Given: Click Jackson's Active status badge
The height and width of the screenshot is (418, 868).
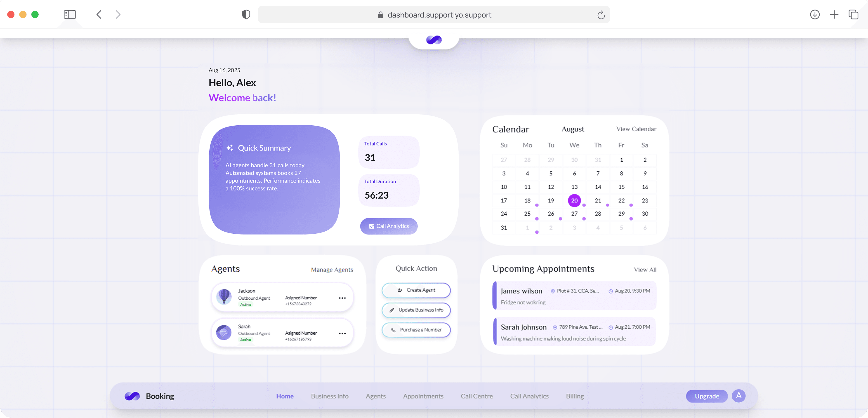Looking at the screenshot, I should click(245, 305).
